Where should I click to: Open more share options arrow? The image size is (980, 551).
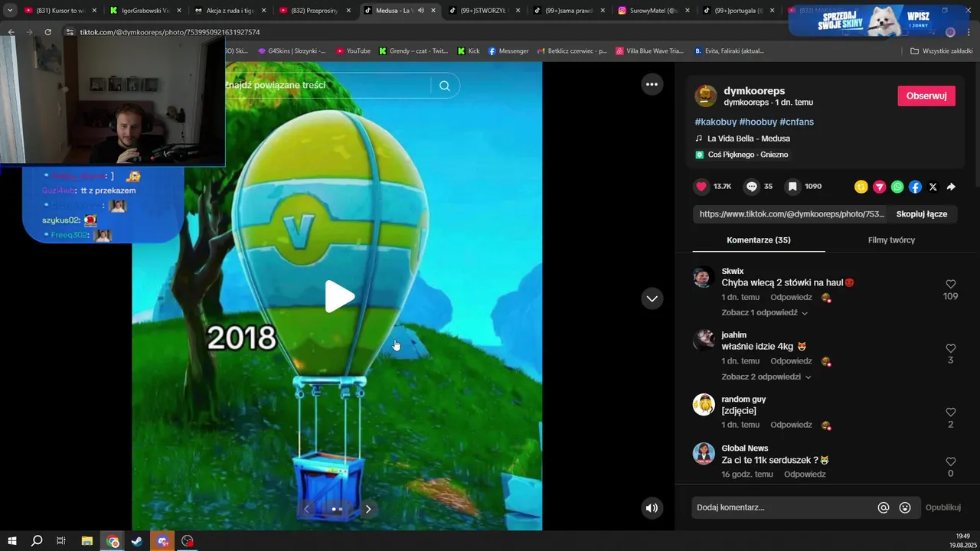(x=951, y=187)
